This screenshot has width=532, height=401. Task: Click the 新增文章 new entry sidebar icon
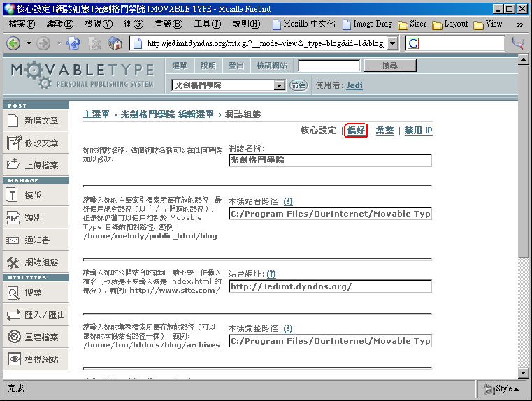13,120
